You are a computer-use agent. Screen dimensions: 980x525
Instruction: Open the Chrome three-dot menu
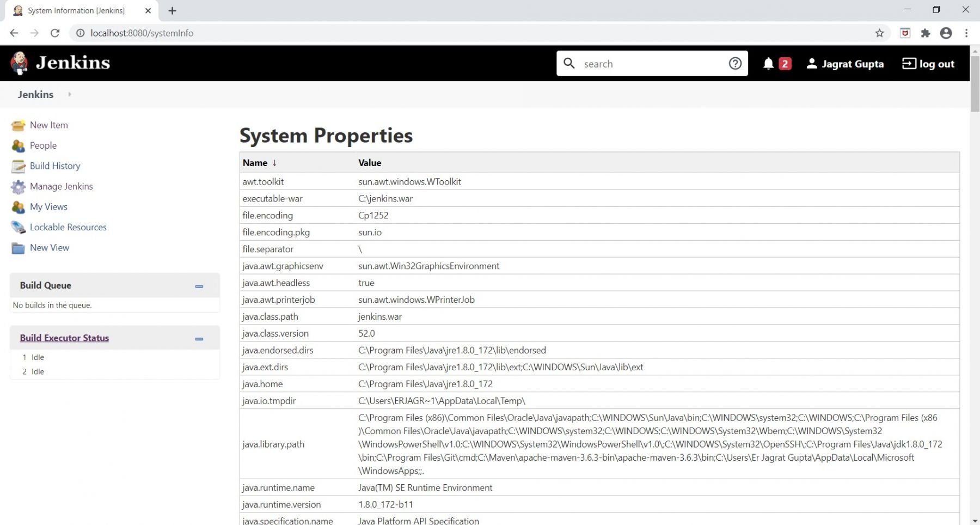[966, 33]
